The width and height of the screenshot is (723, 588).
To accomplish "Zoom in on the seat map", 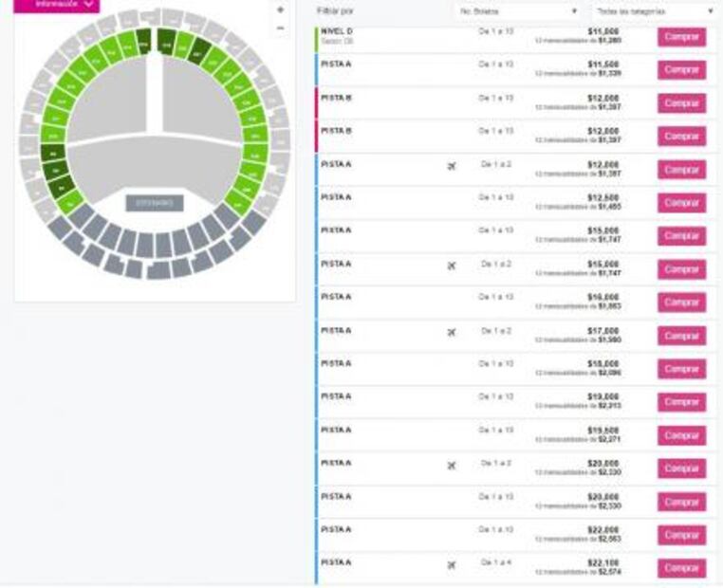I will (x=280, y=9).
